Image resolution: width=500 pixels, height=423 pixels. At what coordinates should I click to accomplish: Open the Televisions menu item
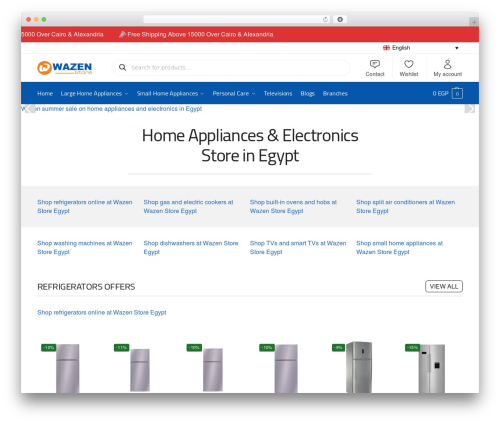(278, 94)
